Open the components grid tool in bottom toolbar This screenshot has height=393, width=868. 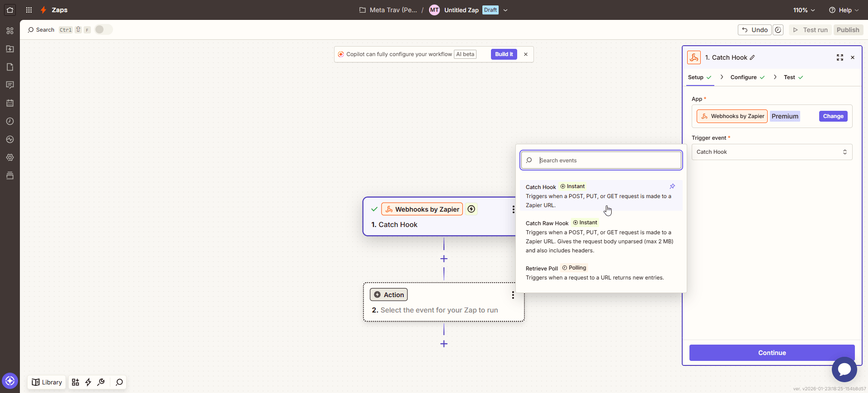[75, 382]
